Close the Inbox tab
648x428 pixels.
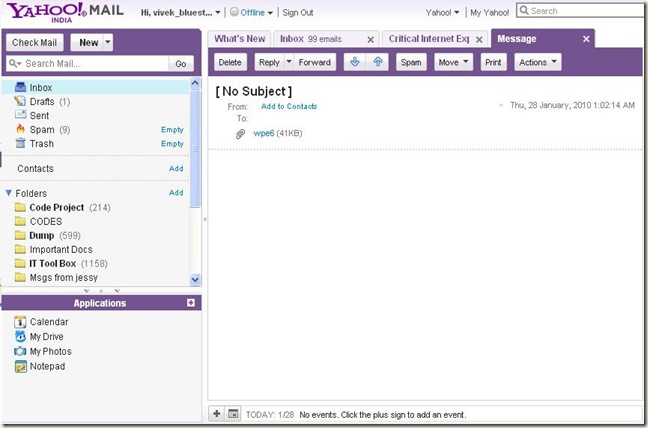pos(371,40)
